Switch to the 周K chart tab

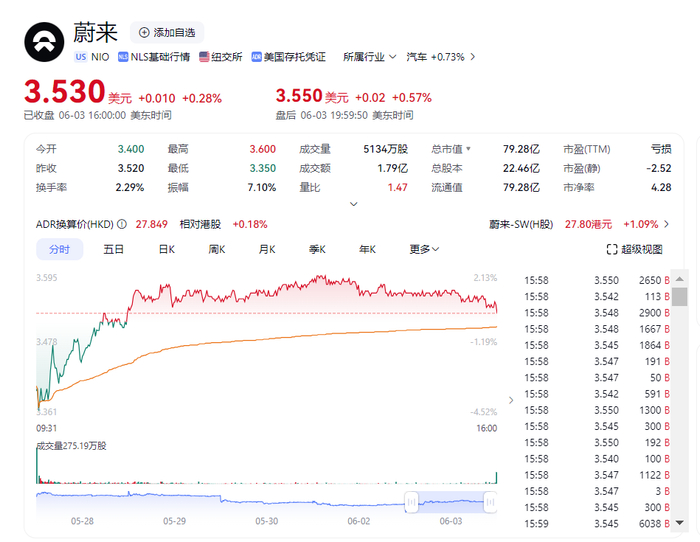(217, 249)
